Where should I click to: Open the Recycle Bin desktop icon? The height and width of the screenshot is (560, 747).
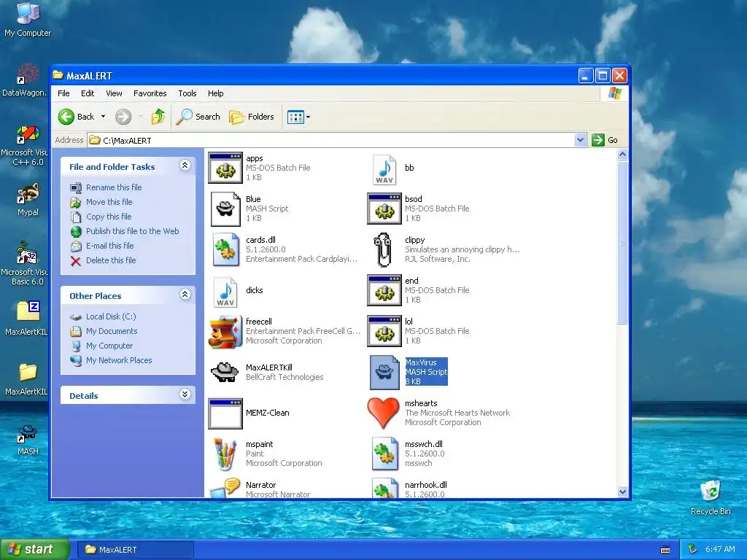[x=711, y=497]
